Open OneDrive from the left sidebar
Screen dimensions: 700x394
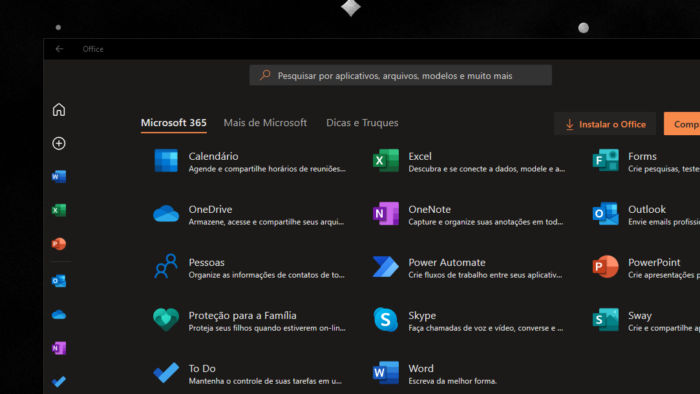click(59, 315)
